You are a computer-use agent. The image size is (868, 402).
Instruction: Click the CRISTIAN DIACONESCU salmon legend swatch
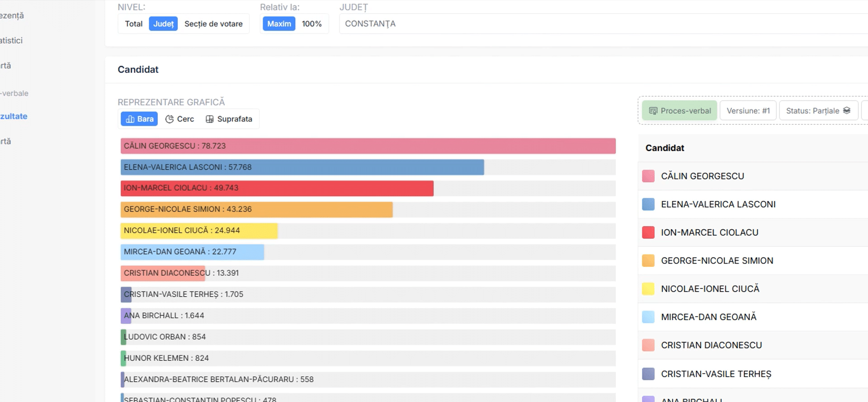tap(648, 345)
